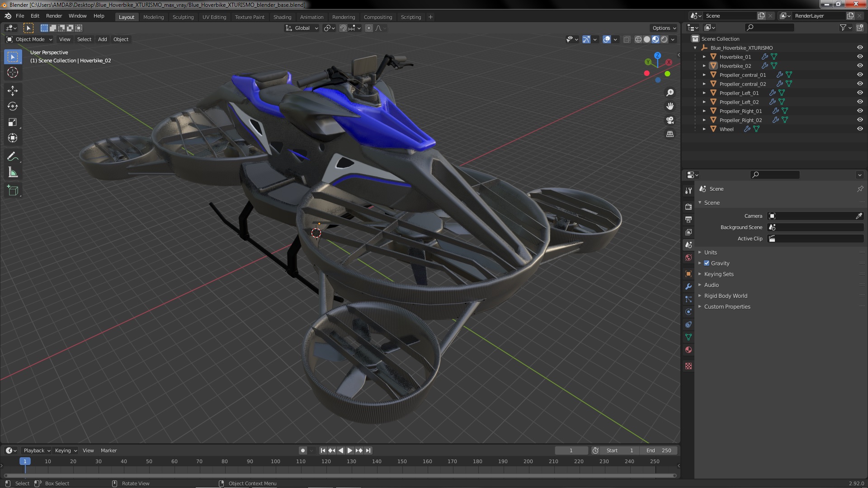Open the viewport Options dropdown
This screenshot has height=488, width=868.
click(x=664, y=28)
